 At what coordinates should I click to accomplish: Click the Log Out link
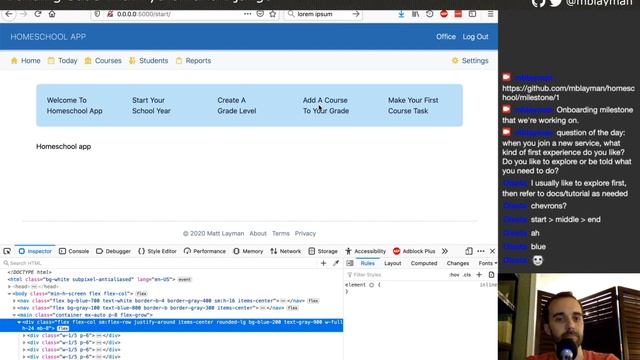pyautogui.click(x=475, y=37)
